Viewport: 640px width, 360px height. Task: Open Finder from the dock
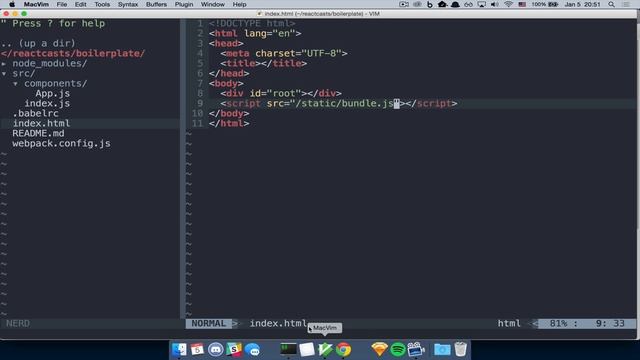(179, 350)
